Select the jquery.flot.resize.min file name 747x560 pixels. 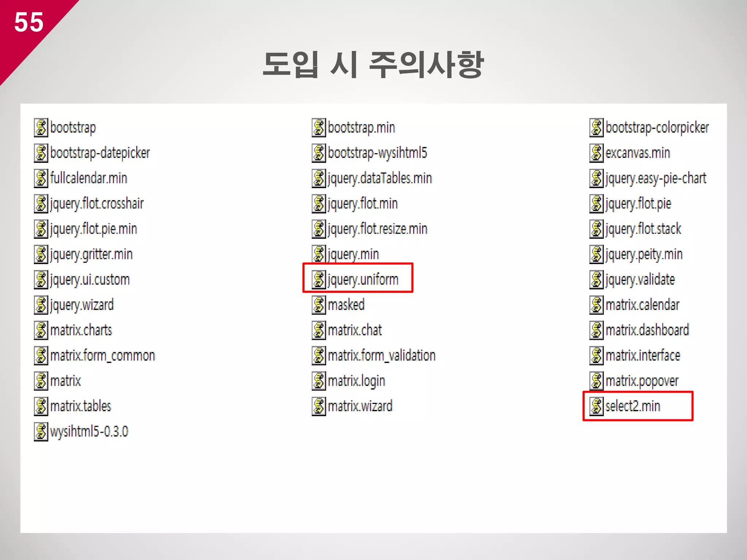point(378,229)
